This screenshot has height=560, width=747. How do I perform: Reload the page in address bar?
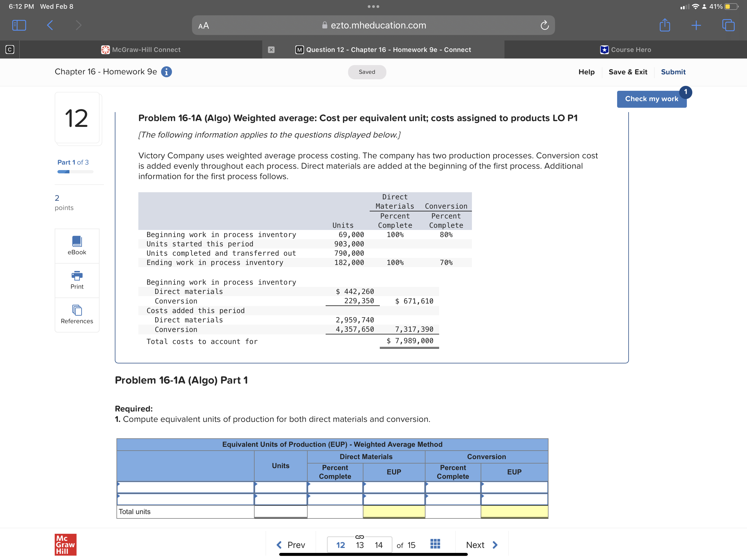click(544, 25)
